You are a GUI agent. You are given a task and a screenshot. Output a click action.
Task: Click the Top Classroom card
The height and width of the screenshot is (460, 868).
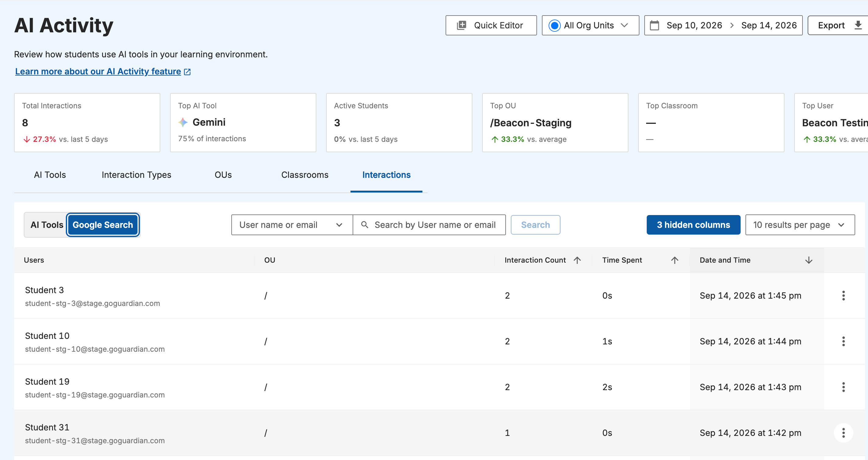pyautogui.click(x=711, y=122)
